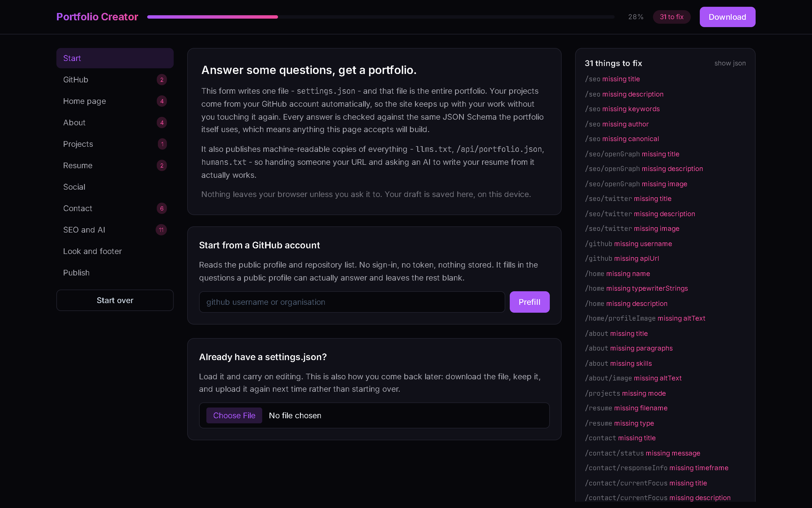The height and width of the screenshot is (508, 812).
Task: Click the '/seo missing title' issue
Action: coord(612,79)
